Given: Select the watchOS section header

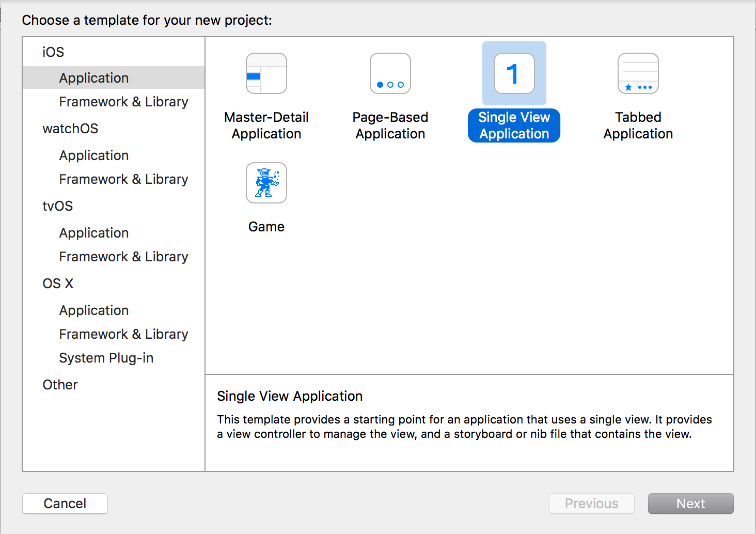Looking at the screenshot, I should pos(70,129).
